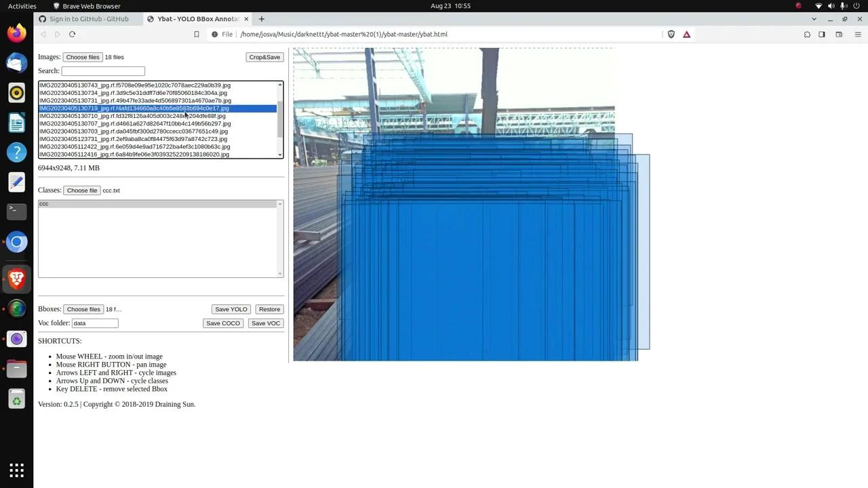Bookmark this page using the bookmark icon

coord(197,35)
